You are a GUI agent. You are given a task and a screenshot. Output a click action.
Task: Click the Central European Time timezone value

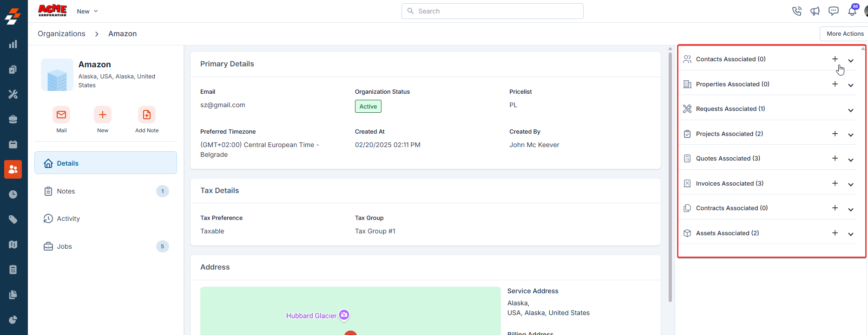pos(260,150)
